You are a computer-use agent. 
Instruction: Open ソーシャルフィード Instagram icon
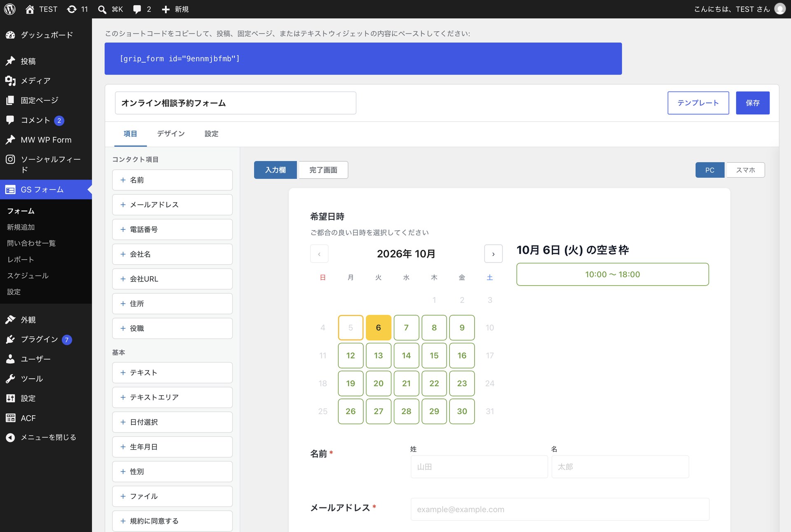[10, 159]
